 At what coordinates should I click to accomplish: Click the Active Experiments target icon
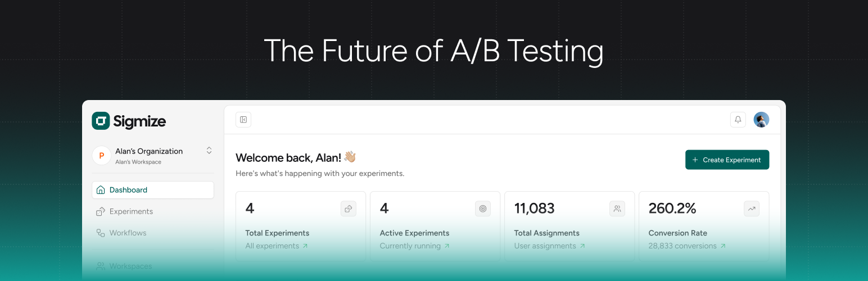482,209
